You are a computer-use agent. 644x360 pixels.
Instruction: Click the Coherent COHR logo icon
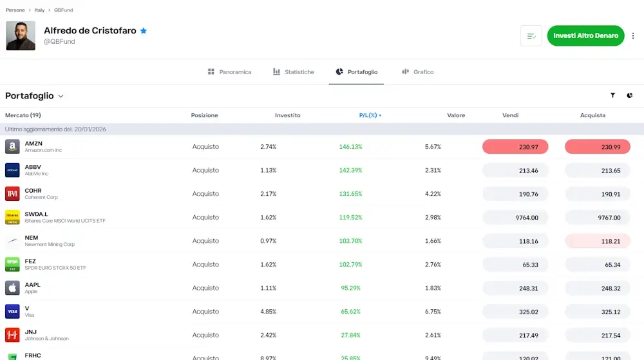(x=12, y=194)
